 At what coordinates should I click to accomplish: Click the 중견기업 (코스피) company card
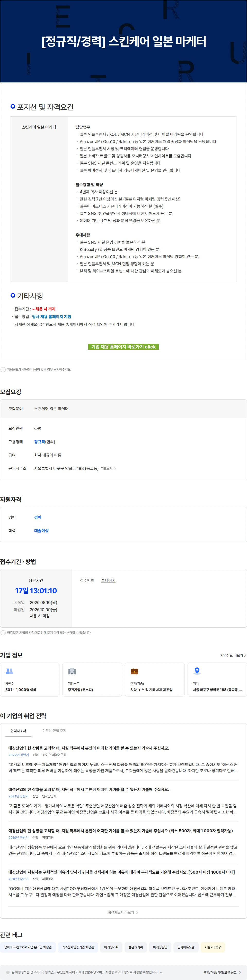click(x=92, y=680)
